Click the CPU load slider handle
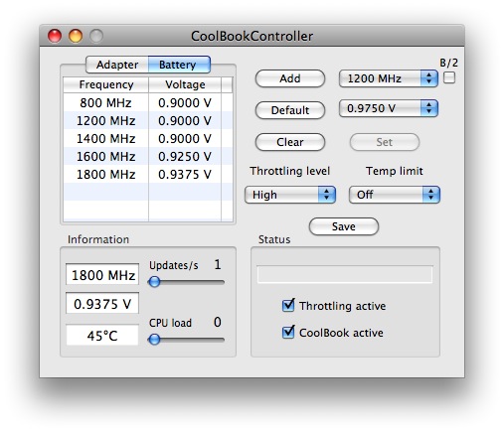 [x=154, y=340]
